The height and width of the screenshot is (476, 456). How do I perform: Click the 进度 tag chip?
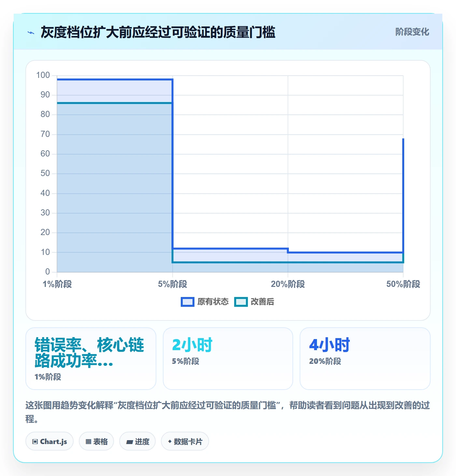click(x=137, y=441)
